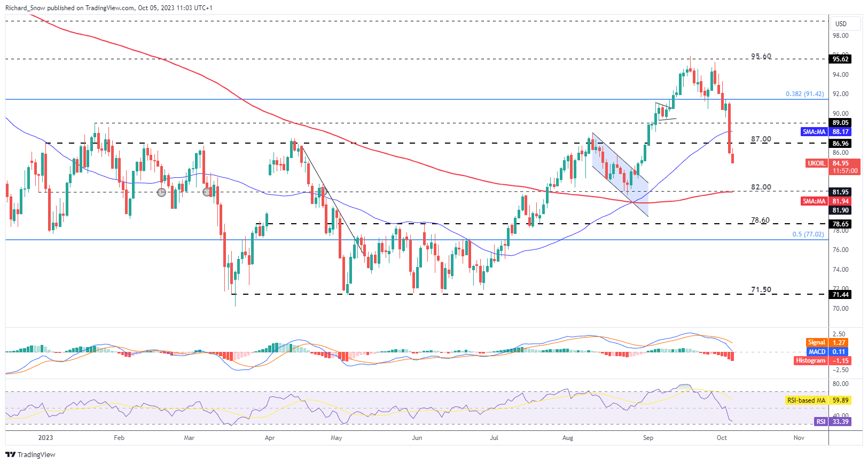Click Jun on the time axis

(x=417, y=438)
